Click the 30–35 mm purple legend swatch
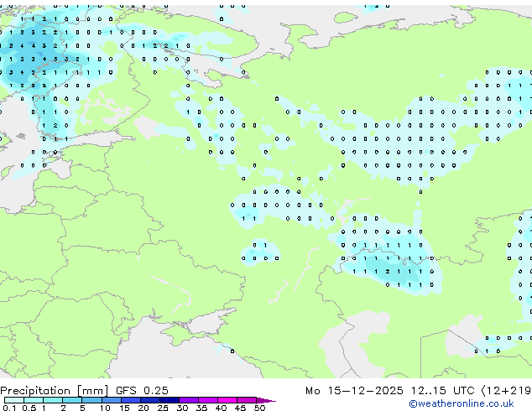The height and width of the screenshot is (411, 532). coord(189,400)
